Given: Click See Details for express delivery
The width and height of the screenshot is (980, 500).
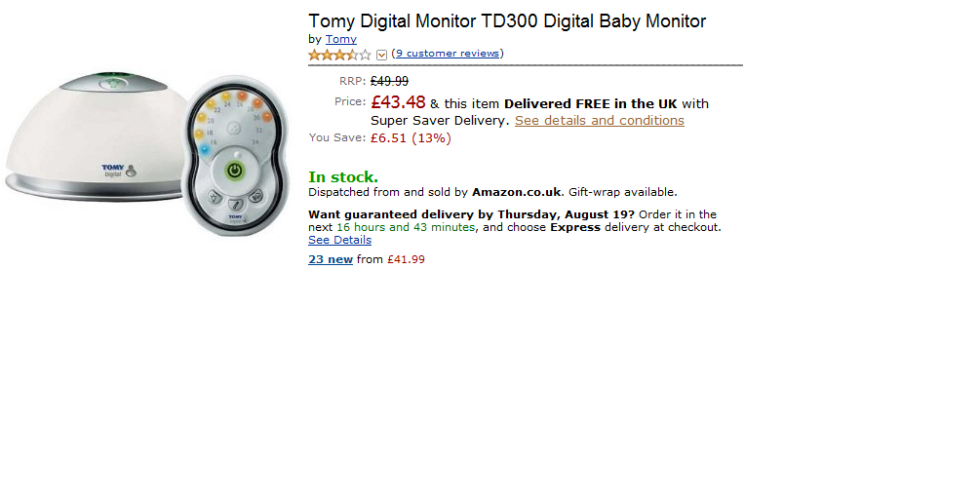Looking at the screenshot, I should (339, 240).
